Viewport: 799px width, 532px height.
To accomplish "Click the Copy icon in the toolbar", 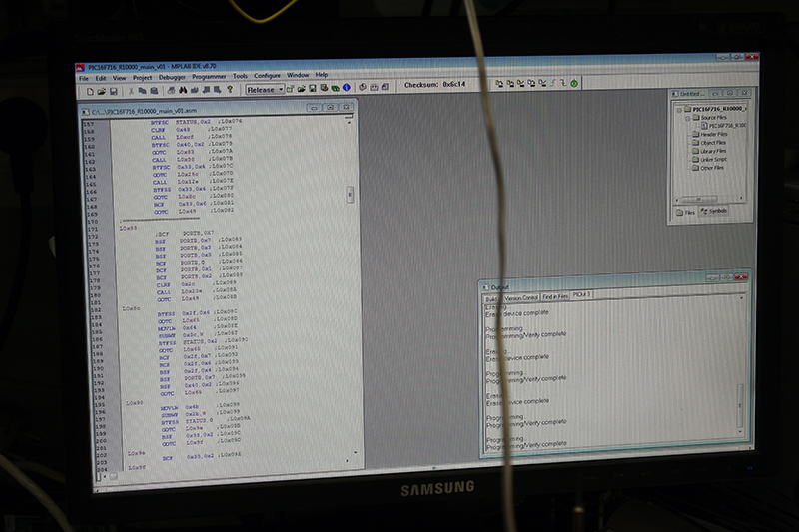I will pos(142,91).
